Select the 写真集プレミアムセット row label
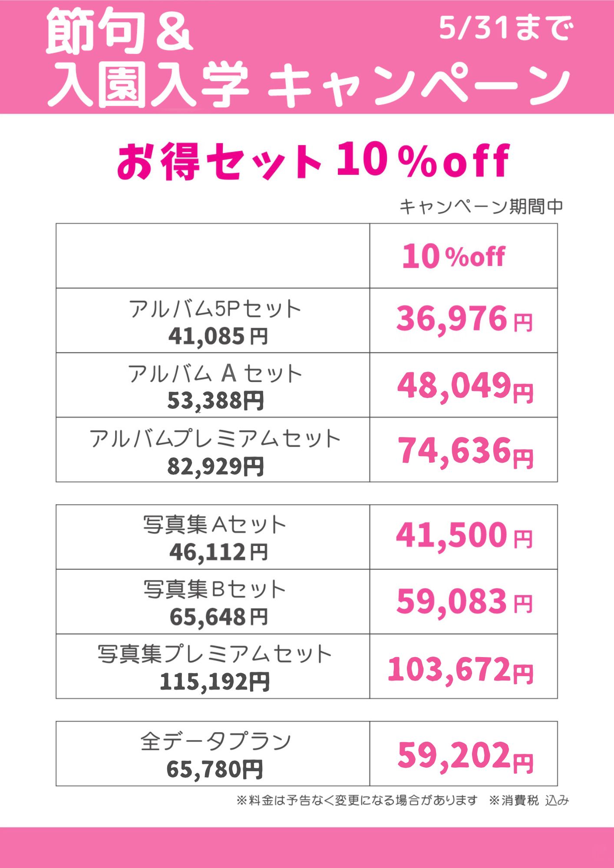 (x=215, y=654)
